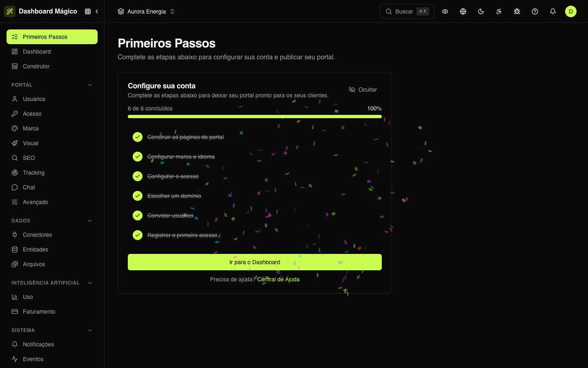
Task: Collapse the PORTAL sidebar section
Action: tap(90, 85)
